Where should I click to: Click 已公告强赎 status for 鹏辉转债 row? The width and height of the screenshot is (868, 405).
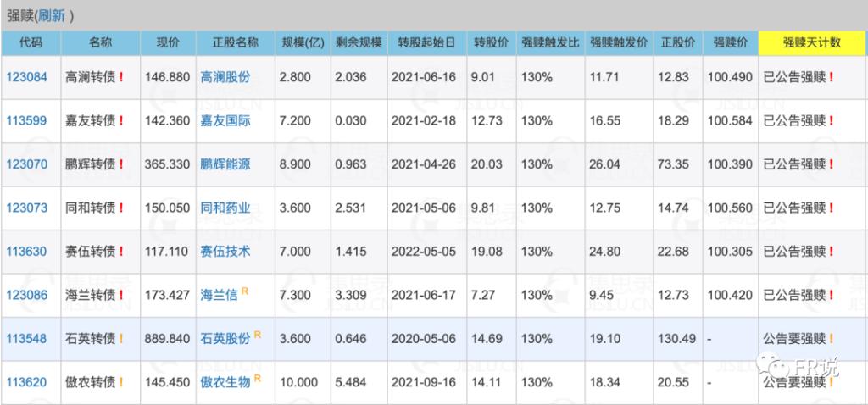(793, 164)
